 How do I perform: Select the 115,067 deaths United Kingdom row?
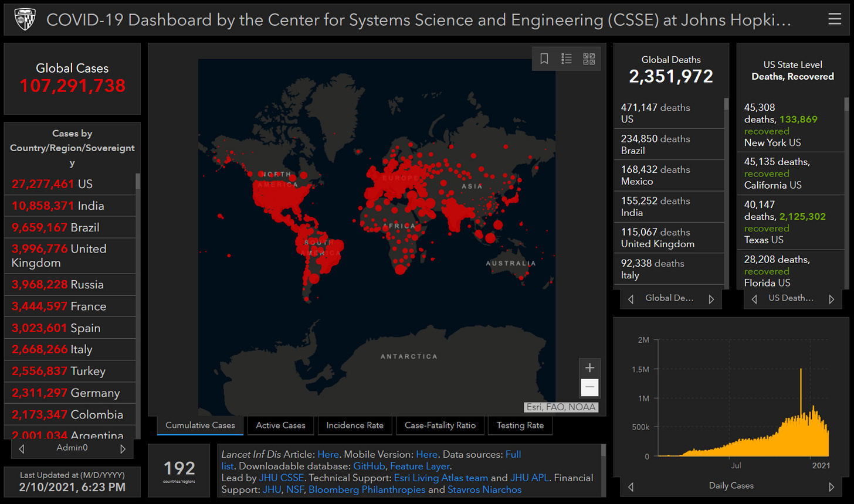(669, 237)
